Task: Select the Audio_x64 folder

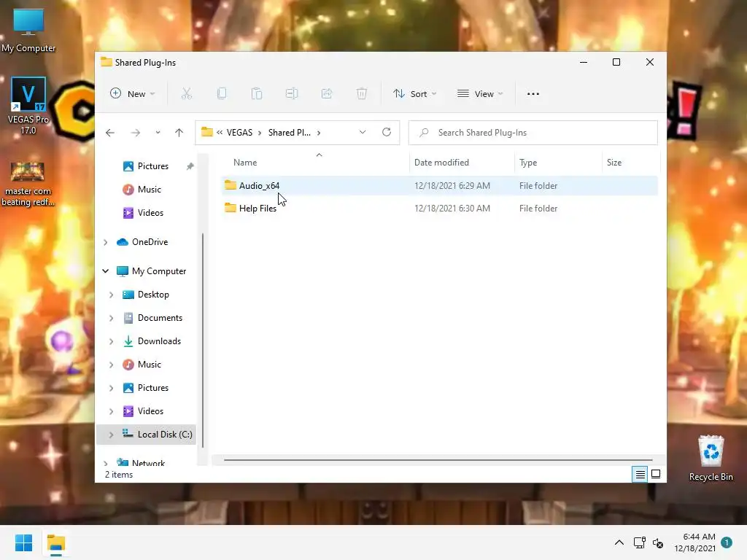Action: click(439, 186)
